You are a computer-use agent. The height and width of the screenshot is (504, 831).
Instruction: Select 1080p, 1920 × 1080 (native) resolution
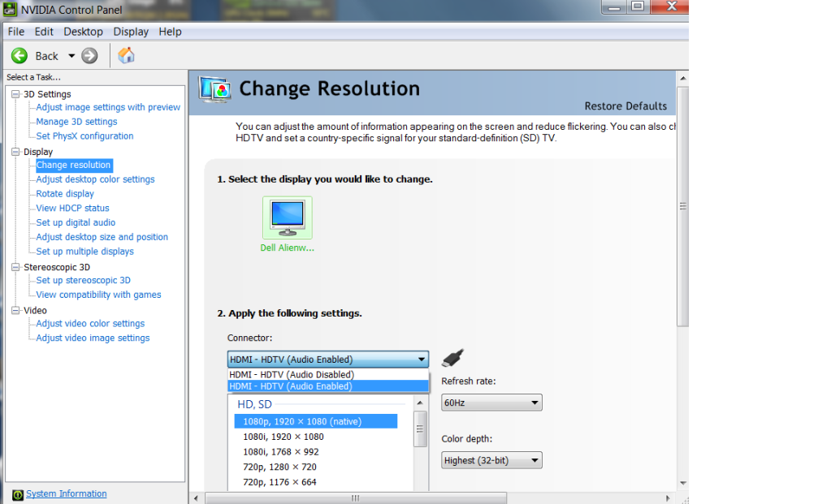(x=316, y=421)
